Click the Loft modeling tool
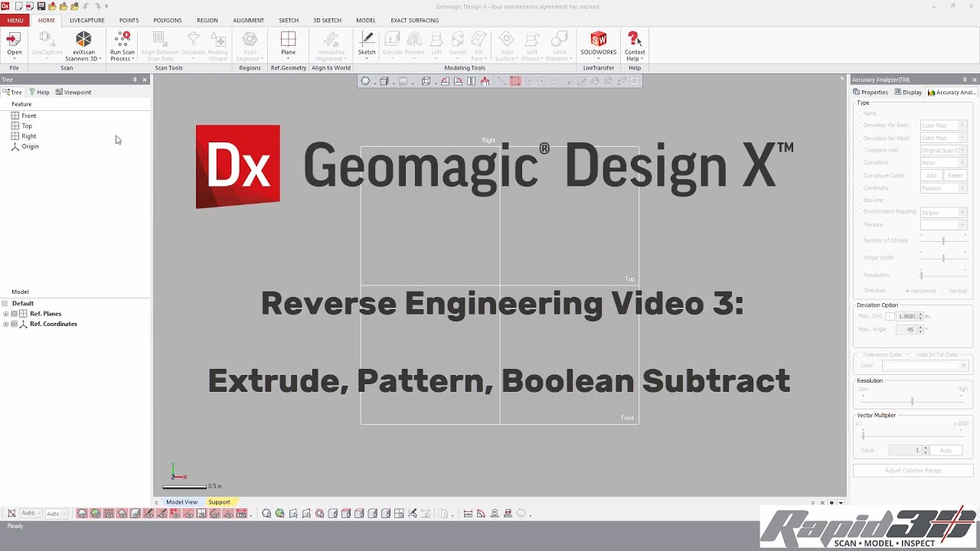 click(x=436, y=44)
